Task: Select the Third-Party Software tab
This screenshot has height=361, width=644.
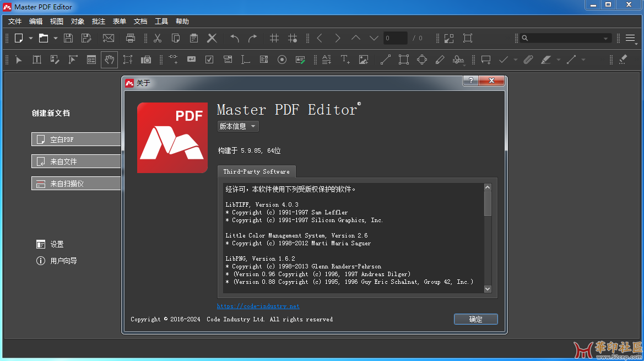Action: [256, 171]
